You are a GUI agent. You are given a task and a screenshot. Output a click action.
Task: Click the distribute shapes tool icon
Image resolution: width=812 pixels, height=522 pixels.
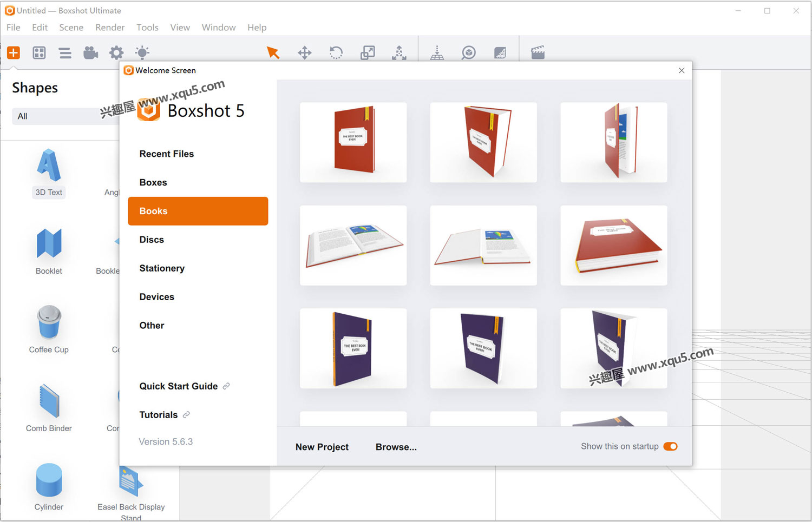399,52
